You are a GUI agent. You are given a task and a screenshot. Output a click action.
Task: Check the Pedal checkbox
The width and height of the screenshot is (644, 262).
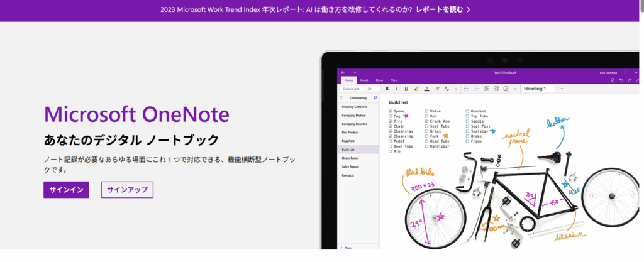(390, 141)
